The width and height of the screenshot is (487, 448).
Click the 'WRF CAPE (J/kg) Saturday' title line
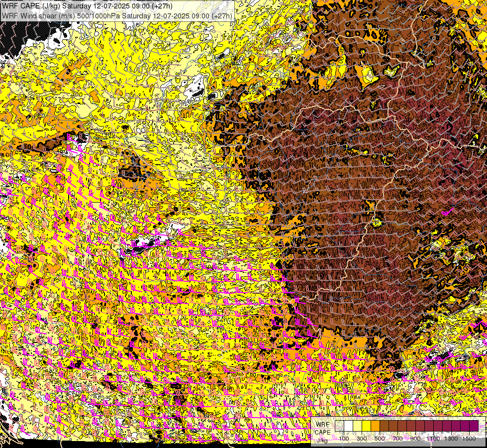coord(87,6)
